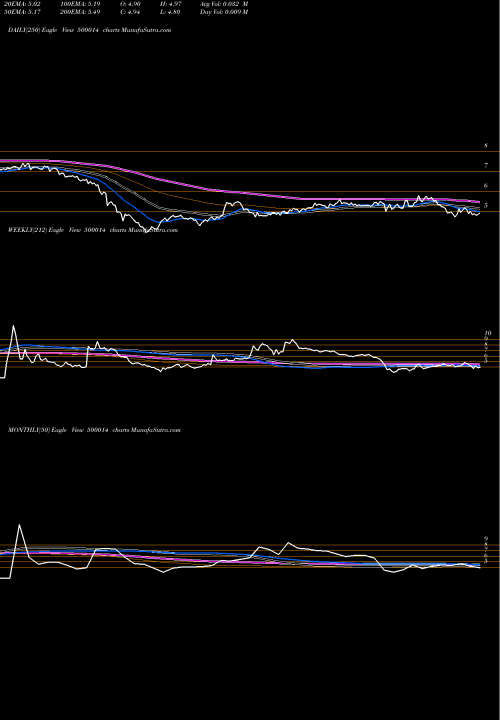Click the WEEKLY(212) Eagle View chart title
The height and width of the screenshot is (720, 500).
93,230
